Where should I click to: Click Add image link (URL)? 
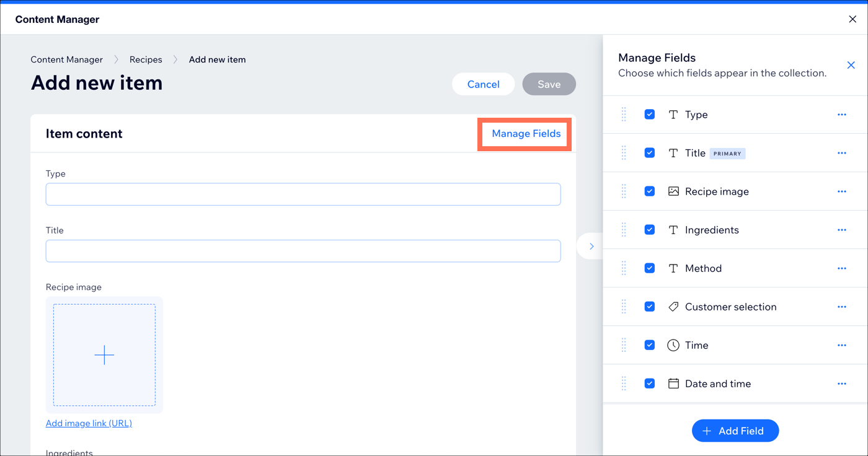pyautogui.click(x=89, y=423)
